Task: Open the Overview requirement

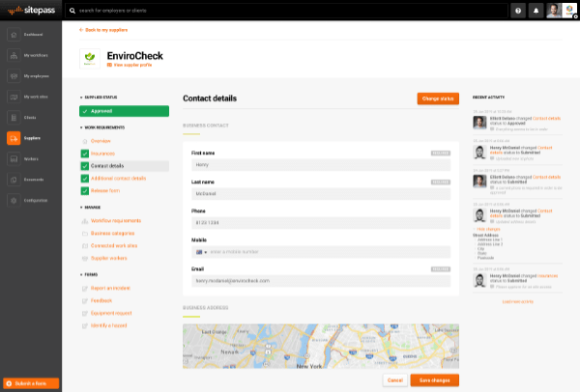Action: 101,141
